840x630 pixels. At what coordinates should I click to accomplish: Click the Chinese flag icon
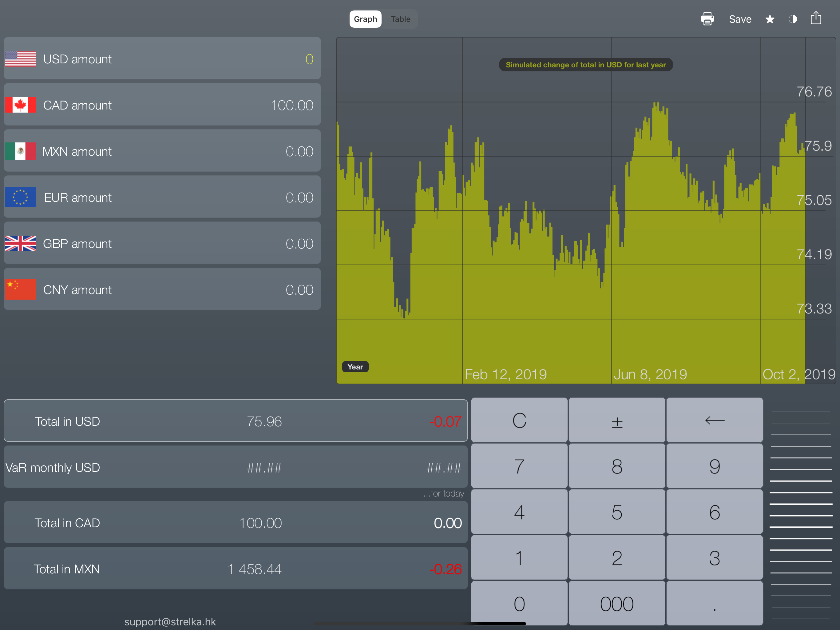click(21, 289)
